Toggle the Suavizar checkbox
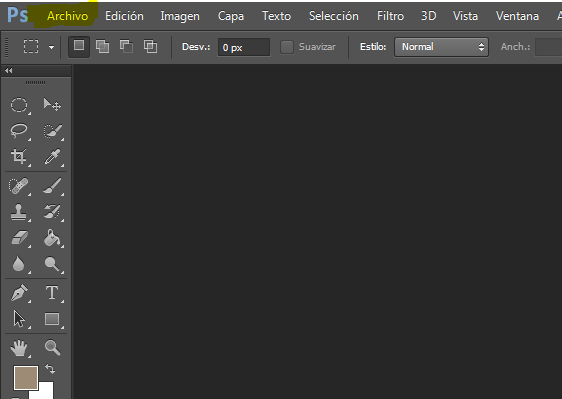The height and width of the screenshot is (399, 562). (x=287, y=47)
